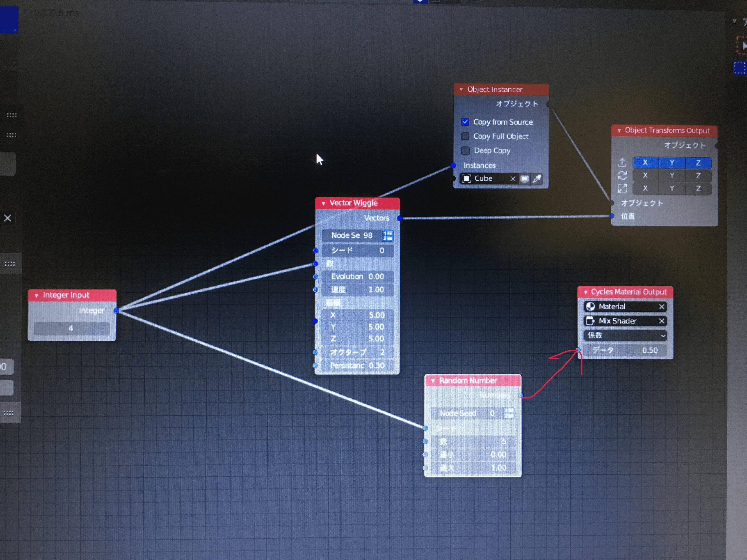Image resolution: width=747 pixels, height=560 pixels.
Task: Click the 位置 input socket on Transforms Output
Action: 612,216
